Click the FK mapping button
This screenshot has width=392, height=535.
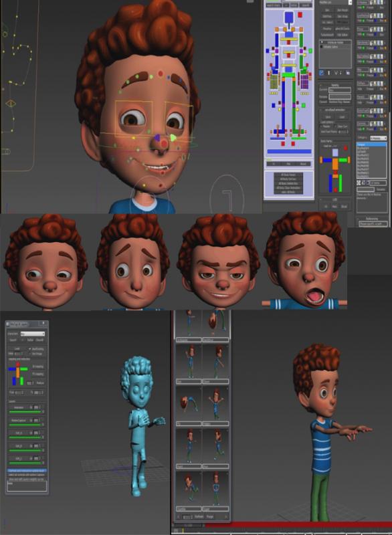click(x=38, y=374)
